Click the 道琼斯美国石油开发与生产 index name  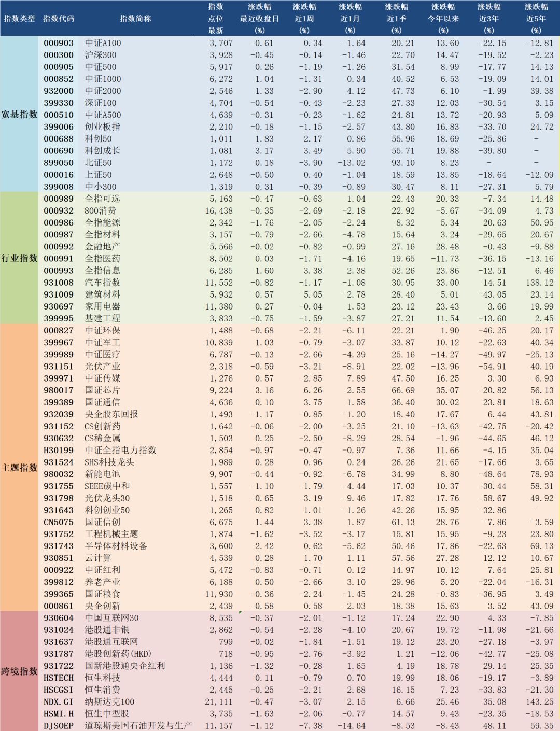click(138, 726)
